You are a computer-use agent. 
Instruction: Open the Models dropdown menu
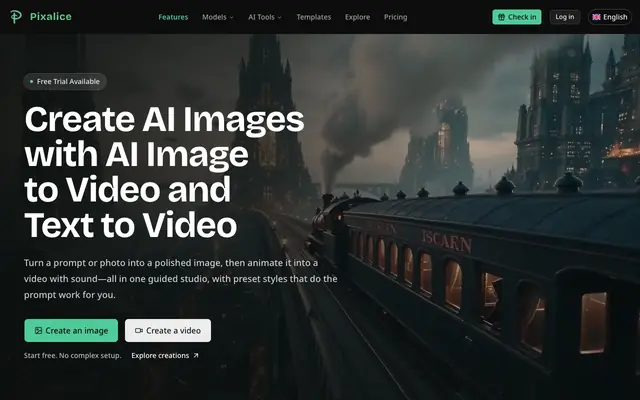pyautogui.click(x=218, y=17)
